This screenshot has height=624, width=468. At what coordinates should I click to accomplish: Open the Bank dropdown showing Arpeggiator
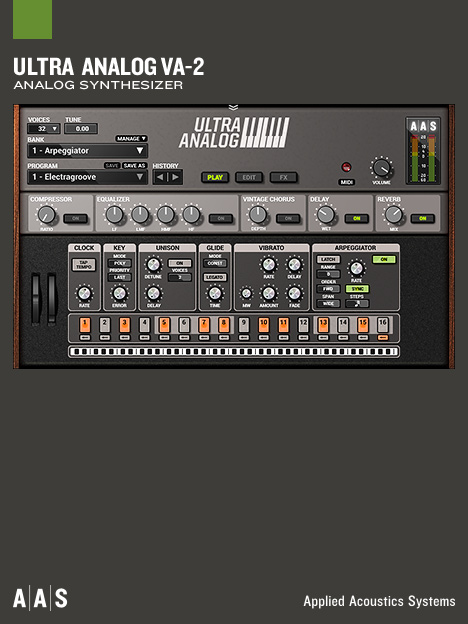pyautogui.click(x=88, y=151)
